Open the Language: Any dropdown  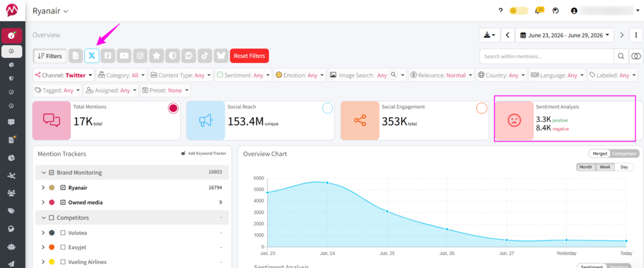(557, 75)
